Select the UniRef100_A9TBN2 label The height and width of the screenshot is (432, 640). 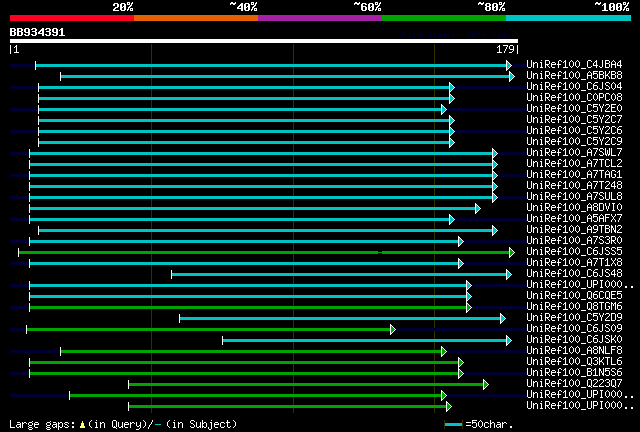click(x=574, y=230)
